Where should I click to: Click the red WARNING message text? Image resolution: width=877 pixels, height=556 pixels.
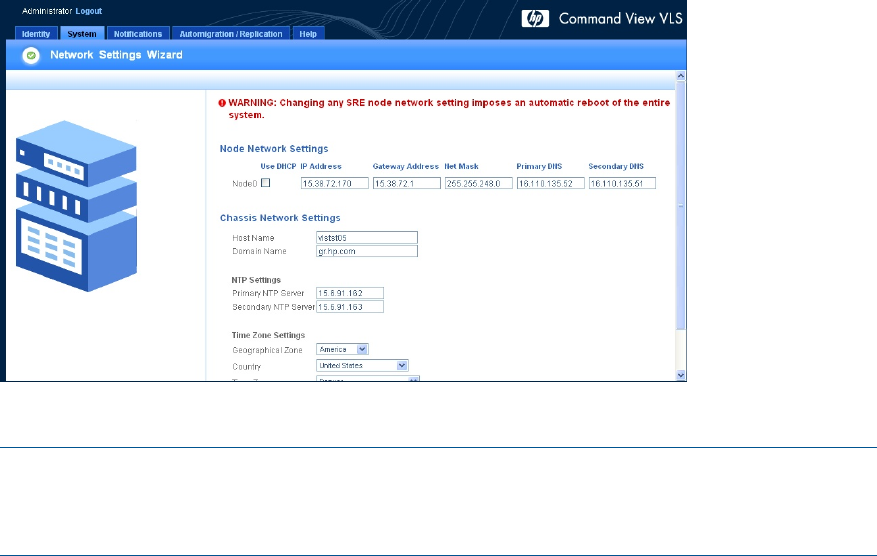[x=449, y=109]
